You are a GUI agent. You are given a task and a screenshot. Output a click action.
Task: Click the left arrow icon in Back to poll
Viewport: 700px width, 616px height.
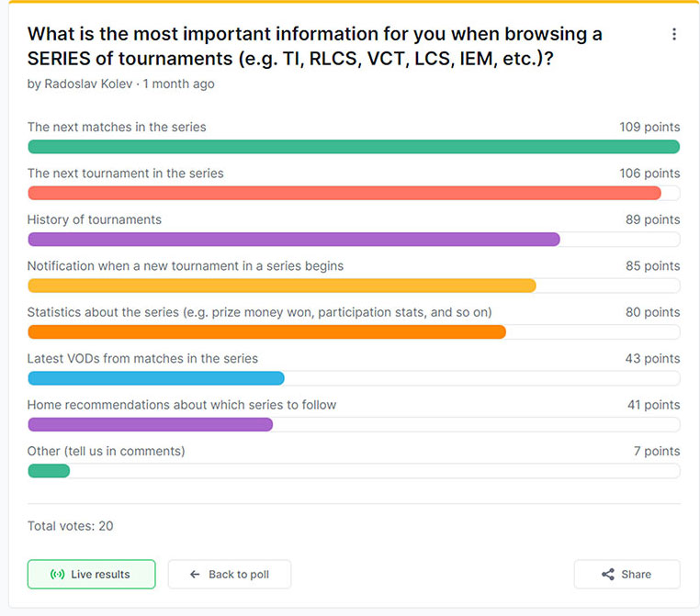click(195, 575)
